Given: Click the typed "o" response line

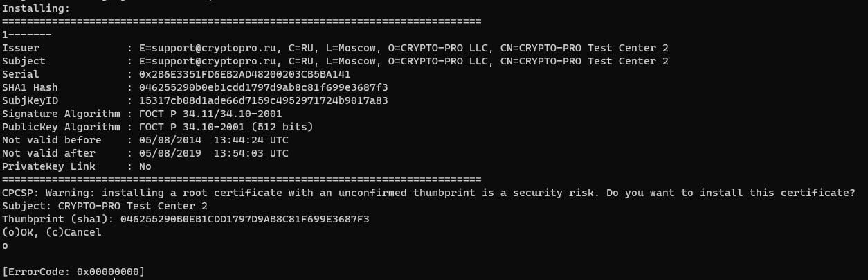Looking at the screenshot, I should (x=6, y=245).
